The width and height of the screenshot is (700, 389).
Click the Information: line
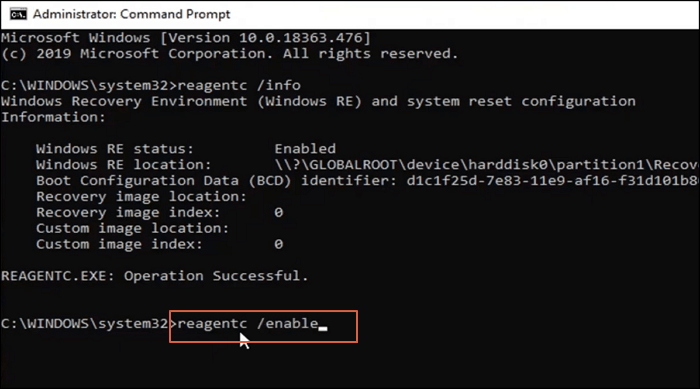point(53,117)
